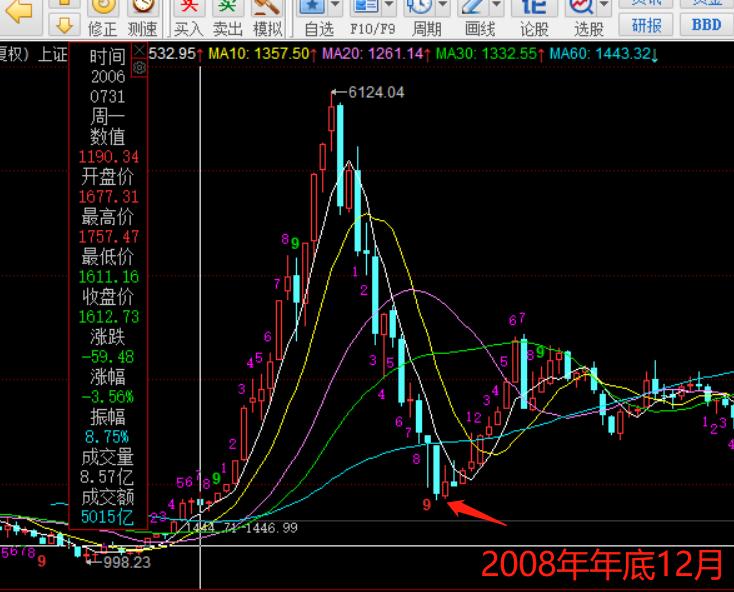
Task: Click the 成交量 value 8.57亿
Action: point(107,477)
